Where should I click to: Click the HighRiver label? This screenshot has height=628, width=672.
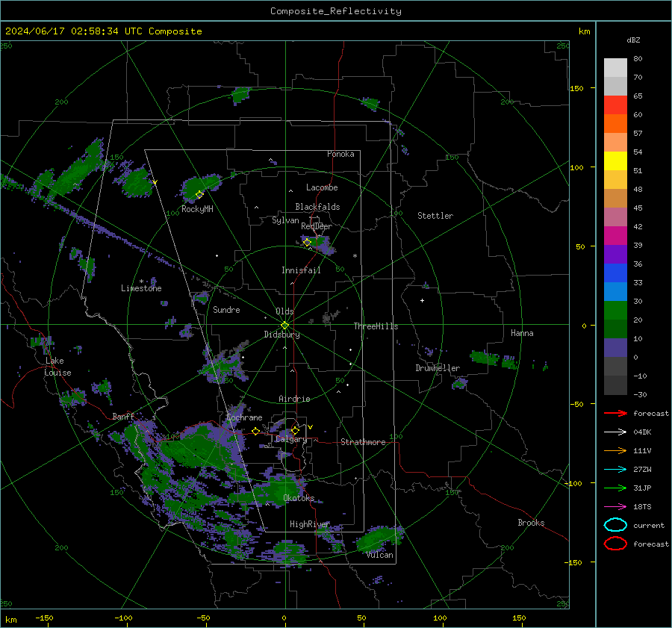point(310,524)
